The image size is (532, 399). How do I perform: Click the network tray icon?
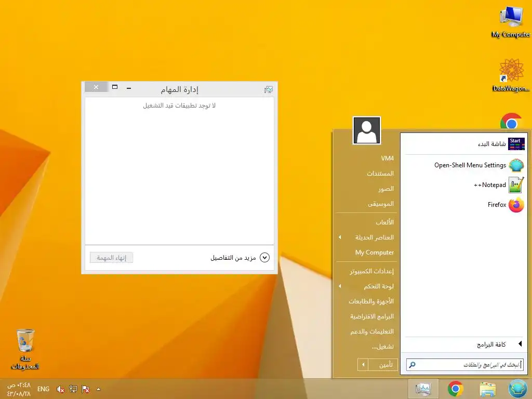pyautogui.click(x=73, y=389)
